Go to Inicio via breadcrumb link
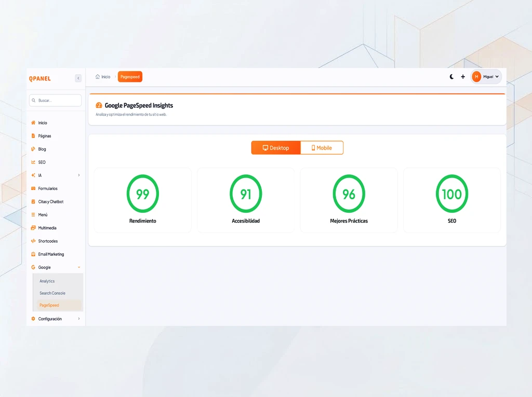Image resolution: width=532 pixels, height=397 pixels. (103, 77)
